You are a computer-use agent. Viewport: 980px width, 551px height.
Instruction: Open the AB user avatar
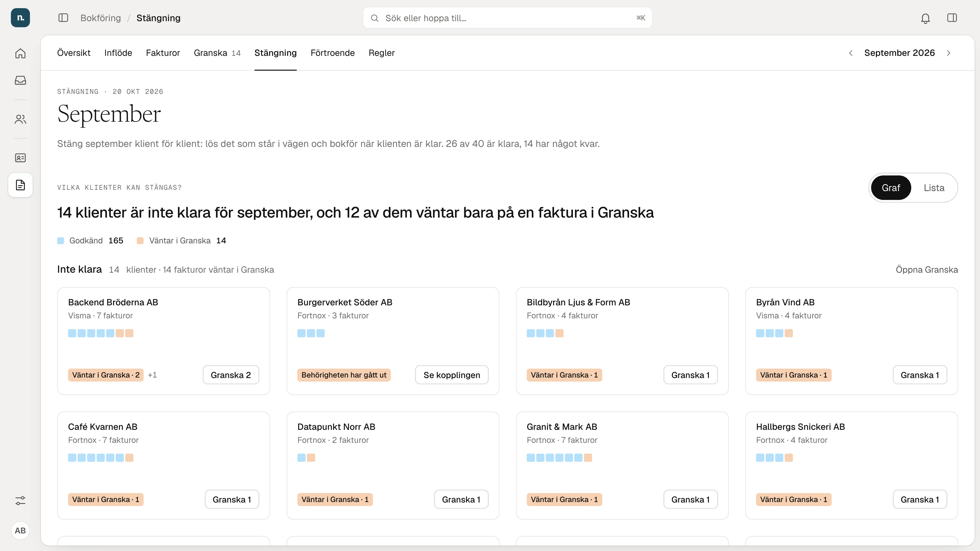(x=20, y=531)
